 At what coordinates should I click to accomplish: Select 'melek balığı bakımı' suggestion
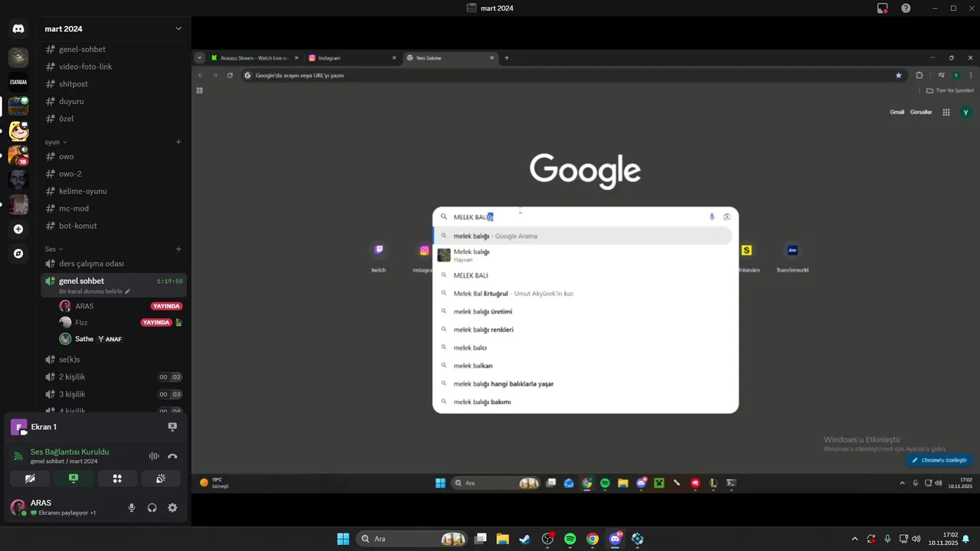pyautogui.click(x=586, y=402)
